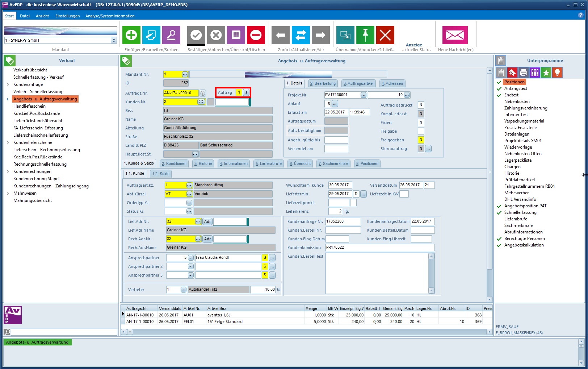
Task: Expand the Mahnwesen tree node
Action: (8, 193)
